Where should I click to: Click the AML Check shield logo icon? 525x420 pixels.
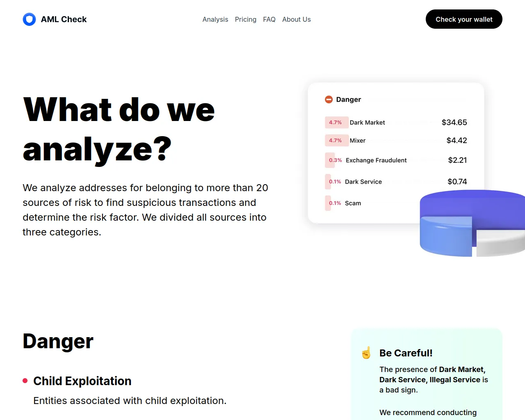coord(29,19)
